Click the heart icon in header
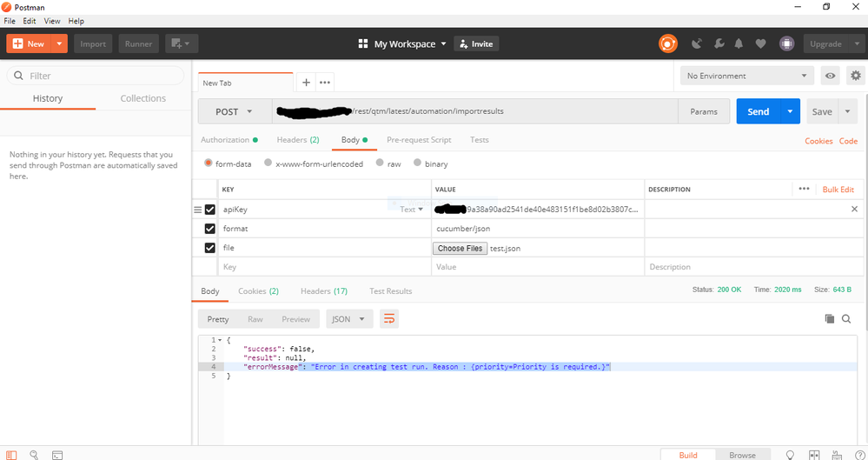Viewport: 868px width, 460px height. point(760,43)
